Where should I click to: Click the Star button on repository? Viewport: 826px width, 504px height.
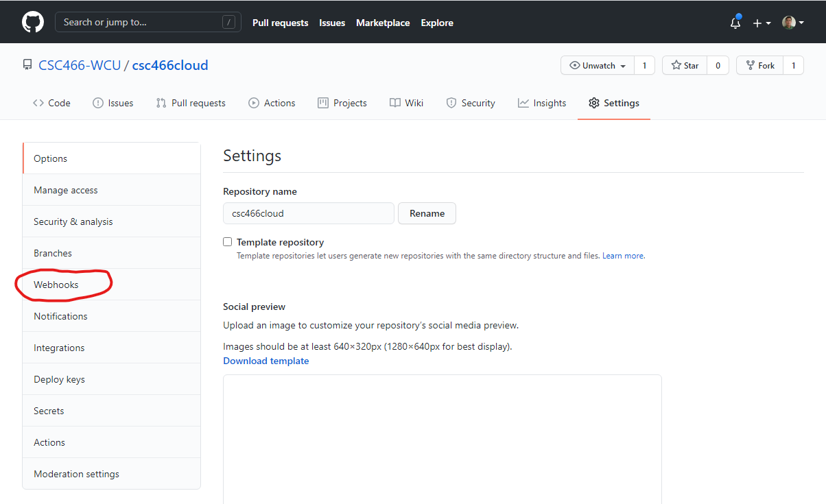pos(684,66)
